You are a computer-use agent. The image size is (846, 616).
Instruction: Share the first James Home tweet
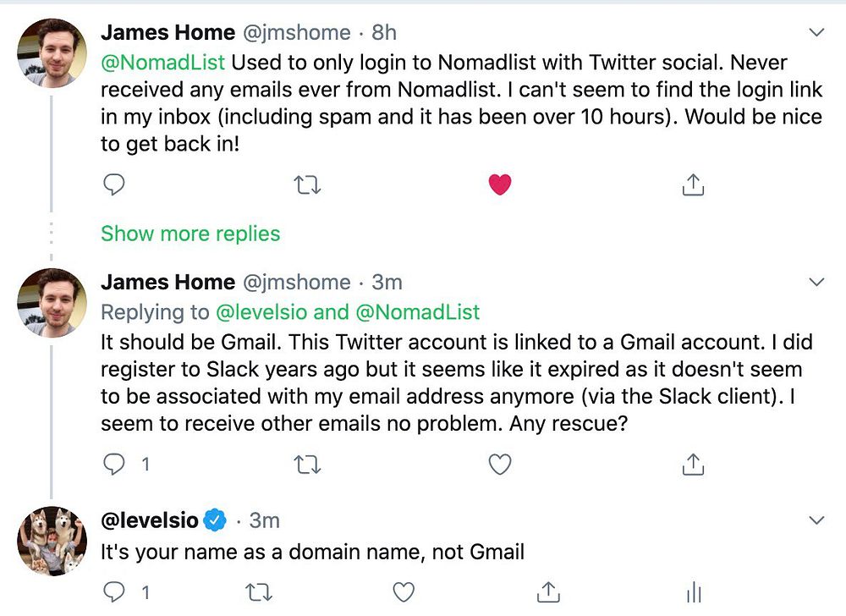tap(693, 184)
